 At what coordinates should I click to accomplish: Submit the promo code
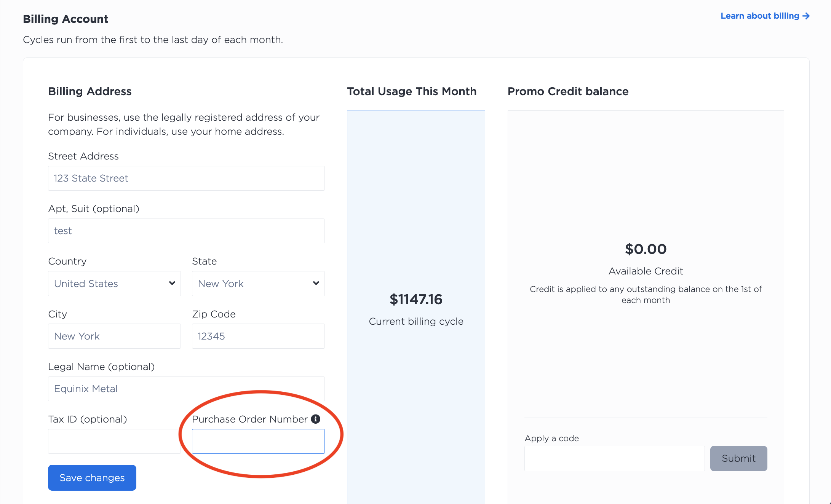pyautogui.click(x=738, y=458)
